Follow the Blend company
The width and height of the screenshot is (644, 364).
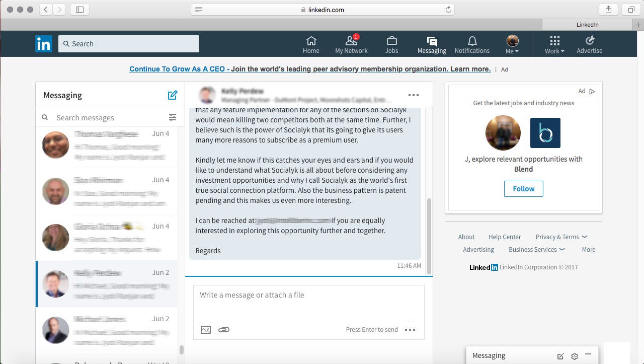tap(523, 189)
